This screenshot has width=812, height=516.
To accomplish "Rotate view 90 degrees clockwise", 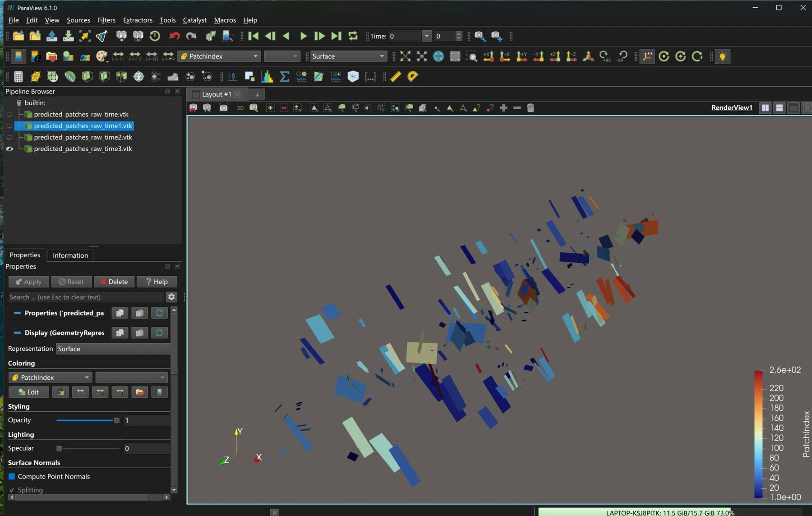I will click(605, 56).
